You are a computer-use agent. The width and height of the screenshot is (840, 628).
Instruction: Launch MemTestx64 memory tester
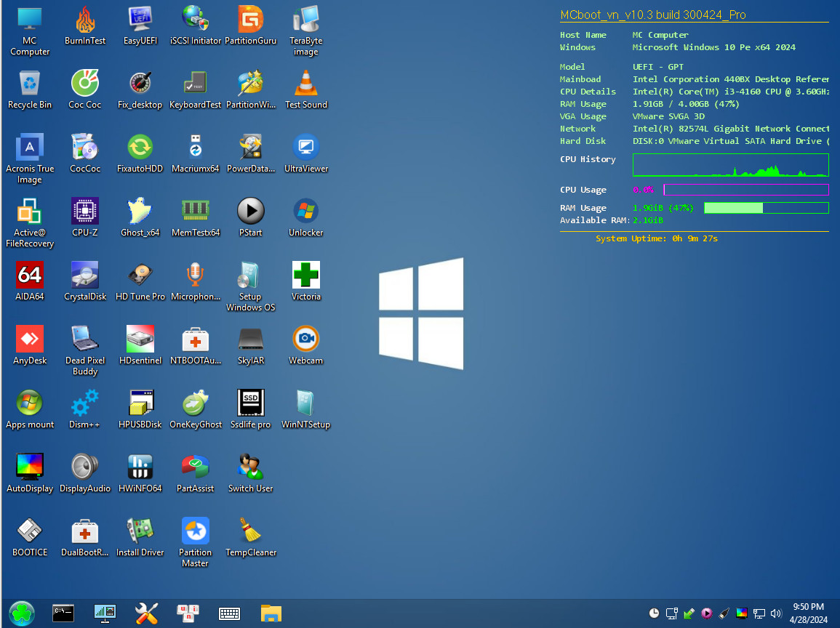point(196,217)
